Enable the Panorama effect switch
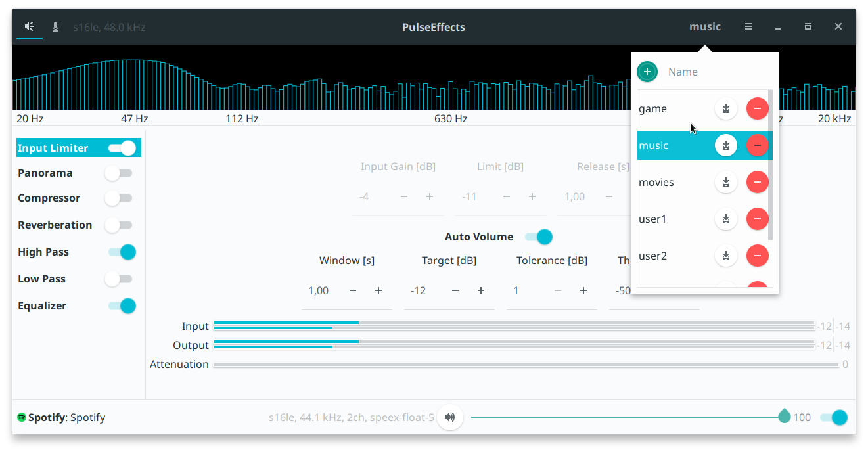The height and width of the screenshot is (452, 868). (119, 173)
